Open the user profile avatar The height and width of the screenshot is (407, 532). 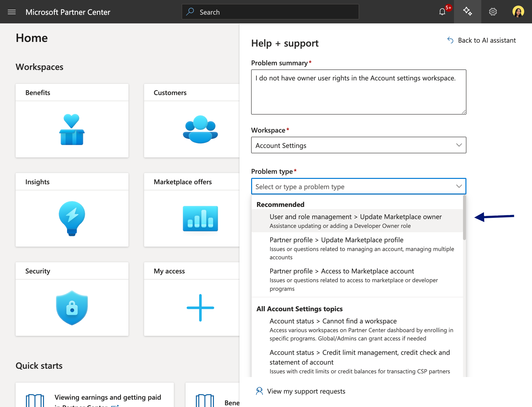click(x=518, y=12)
